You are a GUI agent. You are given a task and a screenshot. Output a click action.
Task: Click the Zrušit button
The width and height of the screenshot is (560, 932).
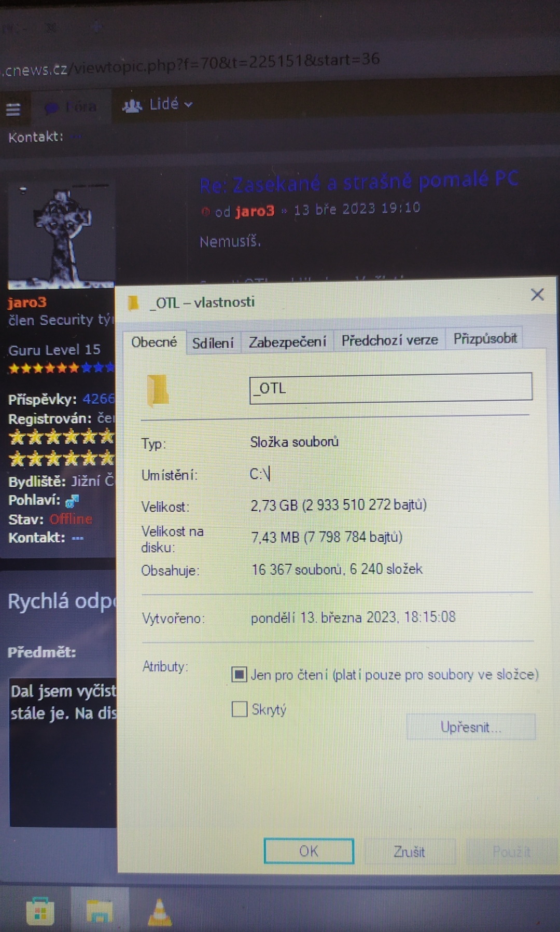[409, 852]
